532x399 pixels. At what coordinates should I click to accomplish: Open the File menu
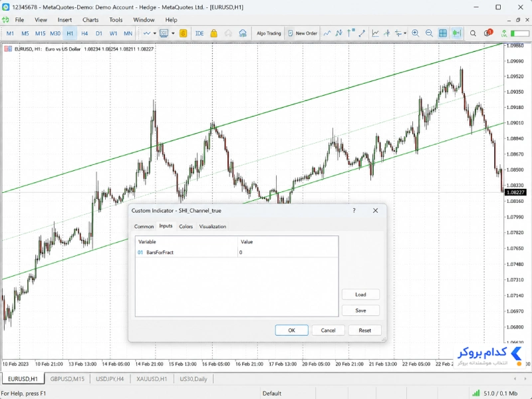point(19,20)
